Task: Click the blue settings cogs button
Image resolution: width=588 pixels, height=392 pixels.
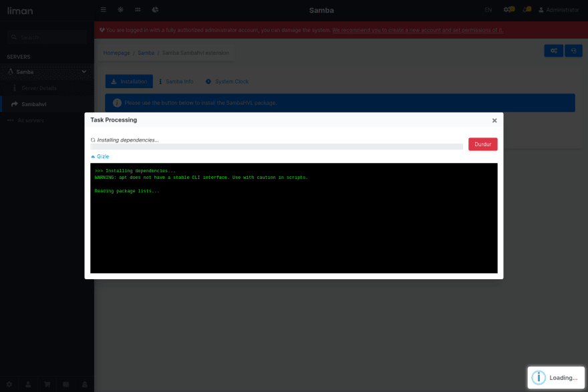Action: [553, 51]
